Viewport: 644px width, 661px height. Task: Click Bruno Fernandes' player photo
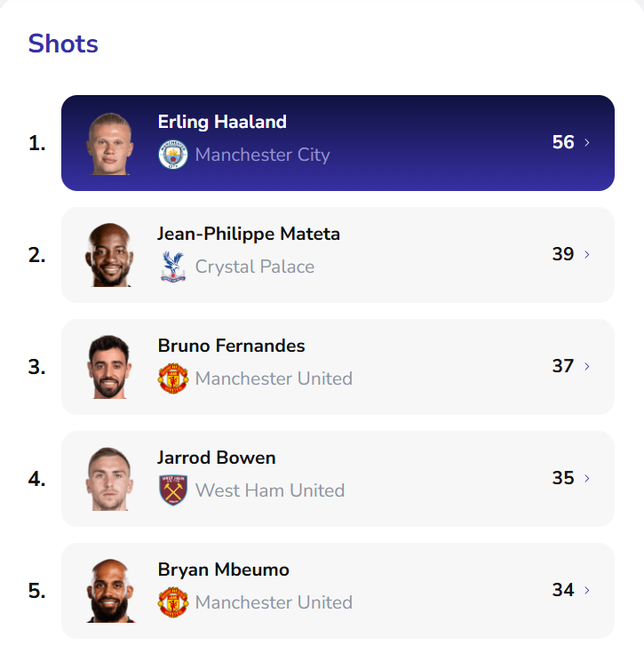(109, 367)
